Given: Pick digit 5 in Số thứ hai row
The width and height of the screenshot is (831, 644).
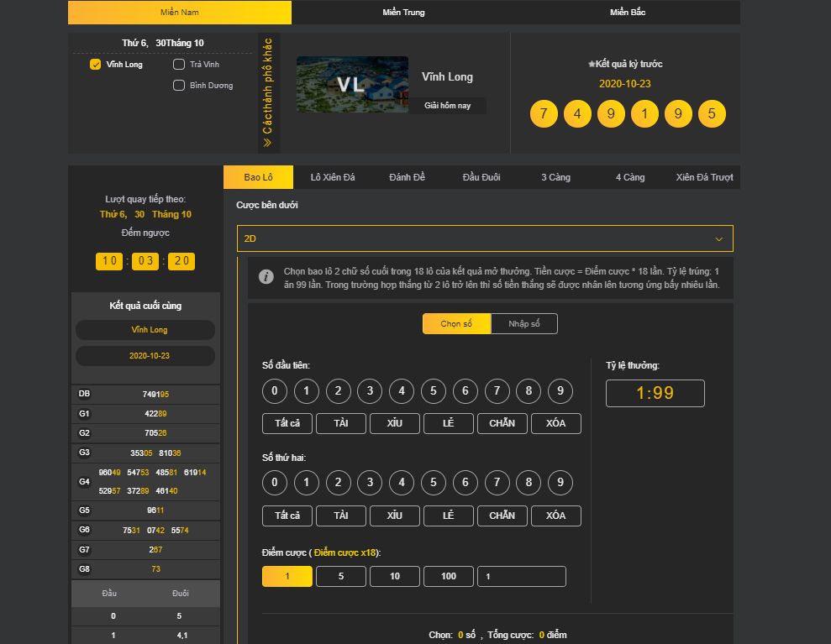Looking at the screenshot, I should pyautogui.click(x=433, y=483).
